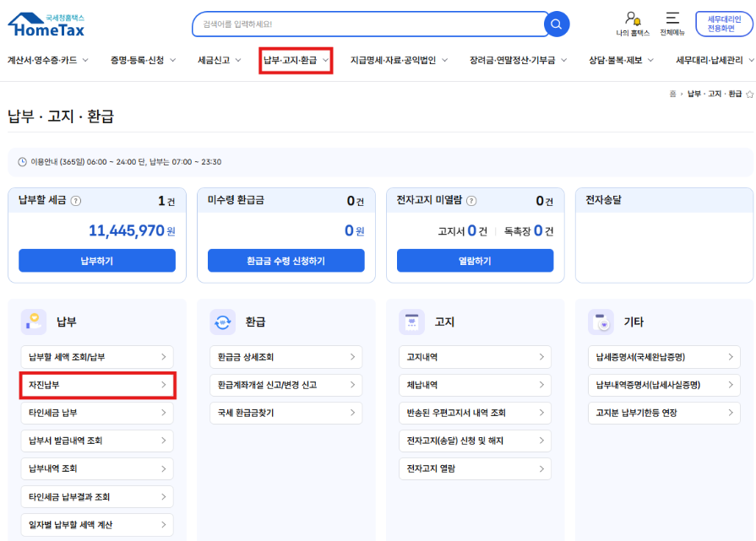Open 납부내역증명서(납세사실증명) item

[x=664, y=385]
